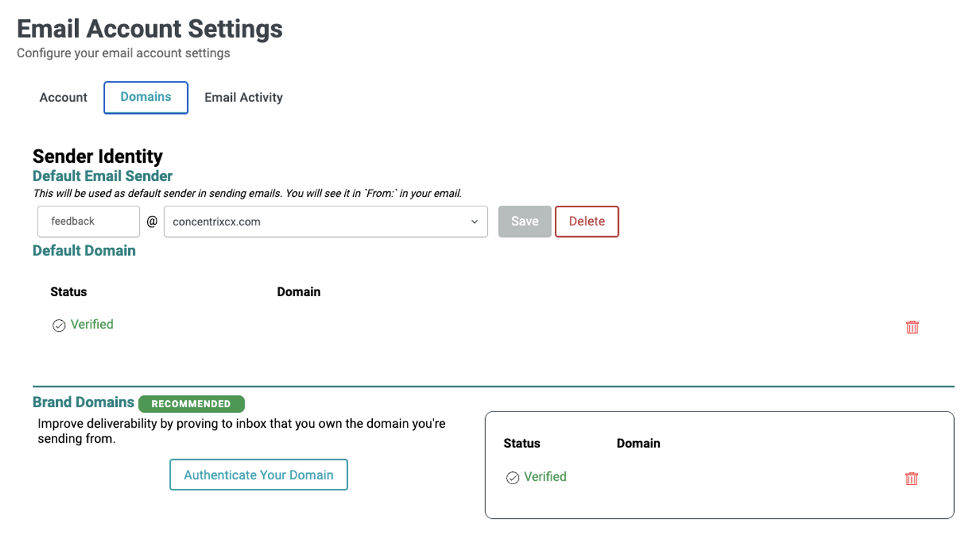Click the @ symbol between sender fields

coord(151,221)
